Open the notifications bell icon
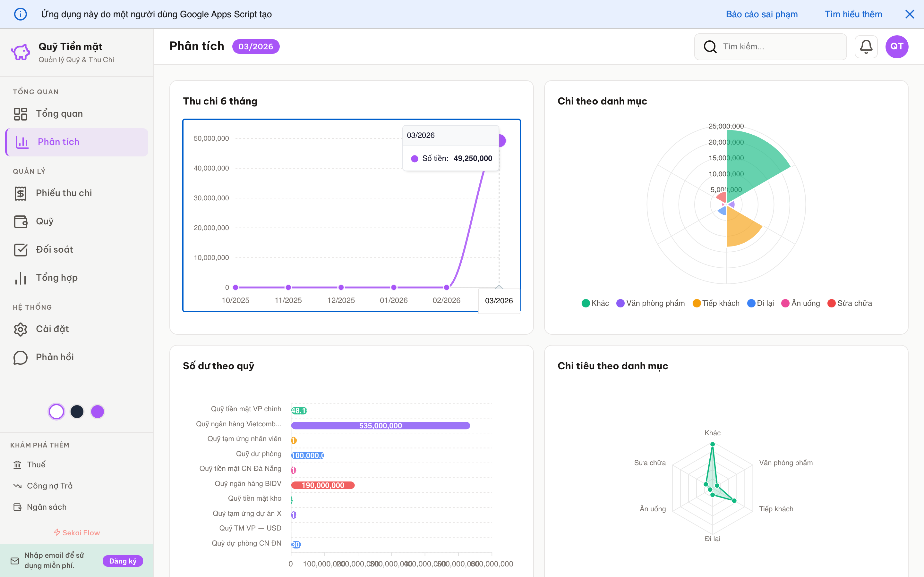 (866, 46)
